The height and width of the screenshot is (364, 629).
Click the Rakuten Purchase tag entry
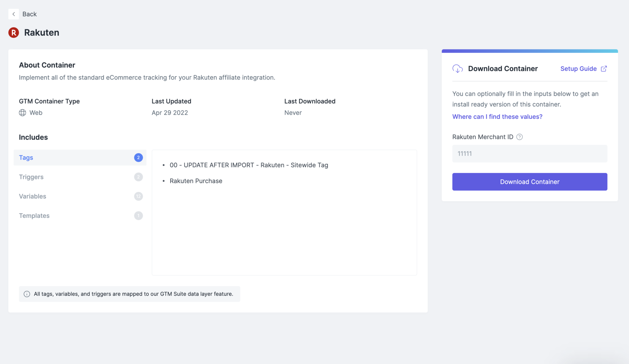point(196,181)
